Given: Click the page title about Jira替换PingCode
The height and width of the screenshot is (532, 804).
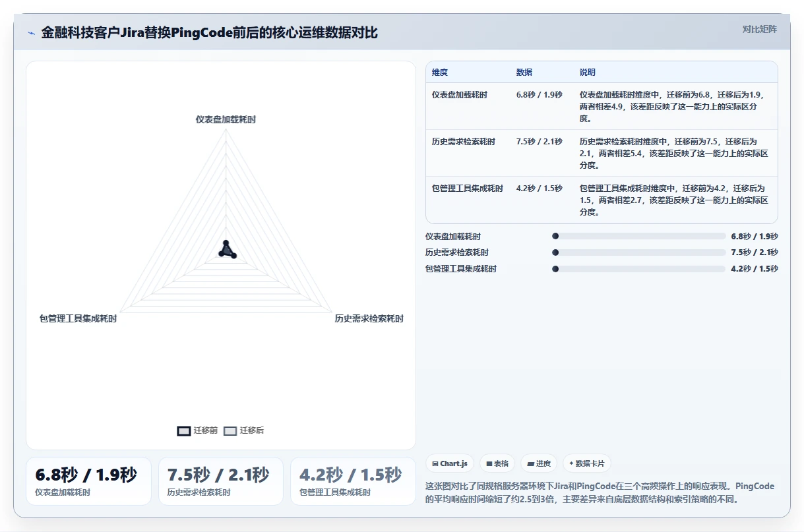Looking at the screenshot, I should (x=210, y=33).
